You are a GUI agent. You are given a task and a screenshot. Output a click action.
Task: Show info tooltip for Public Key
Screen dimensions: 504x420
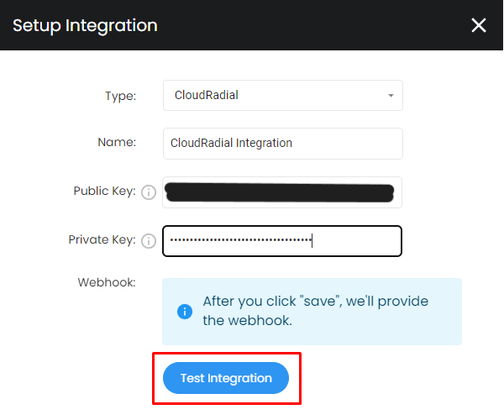coord(149,192)
